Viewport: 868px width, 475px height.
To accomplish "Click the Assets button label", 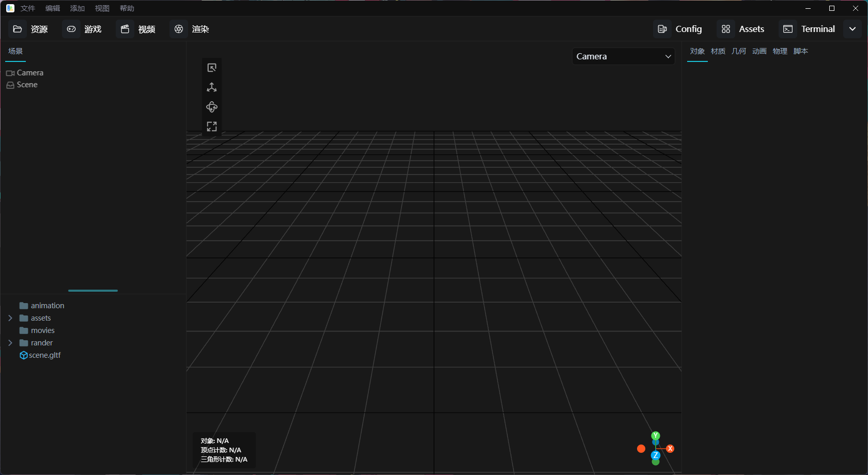I will pos(752,29).
